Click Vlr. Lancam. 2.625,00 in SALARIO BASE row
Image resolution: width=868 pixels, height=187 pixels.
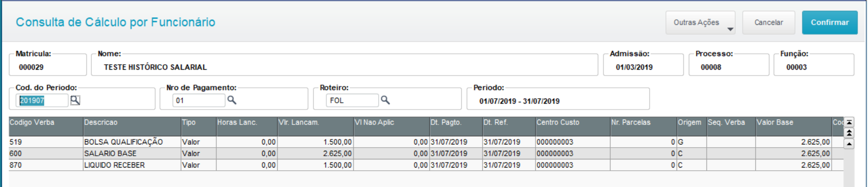coord(316,153)
